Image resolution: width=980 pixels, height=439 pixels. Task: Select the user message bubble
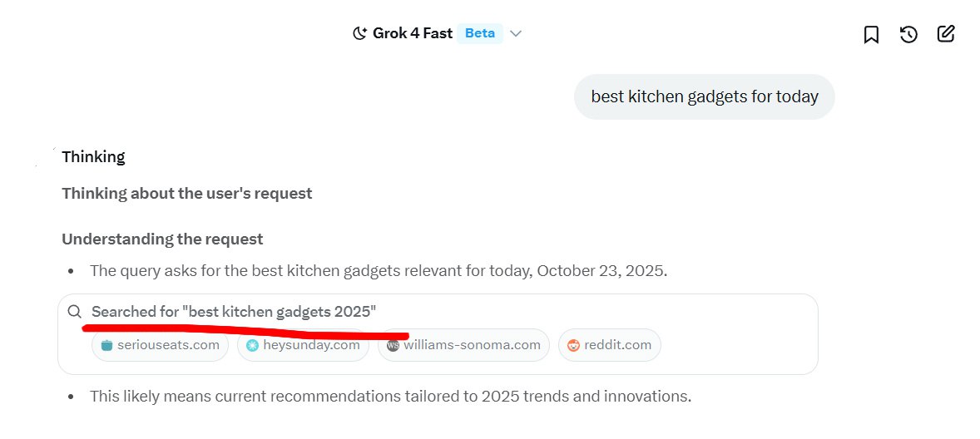coord(704,96)
